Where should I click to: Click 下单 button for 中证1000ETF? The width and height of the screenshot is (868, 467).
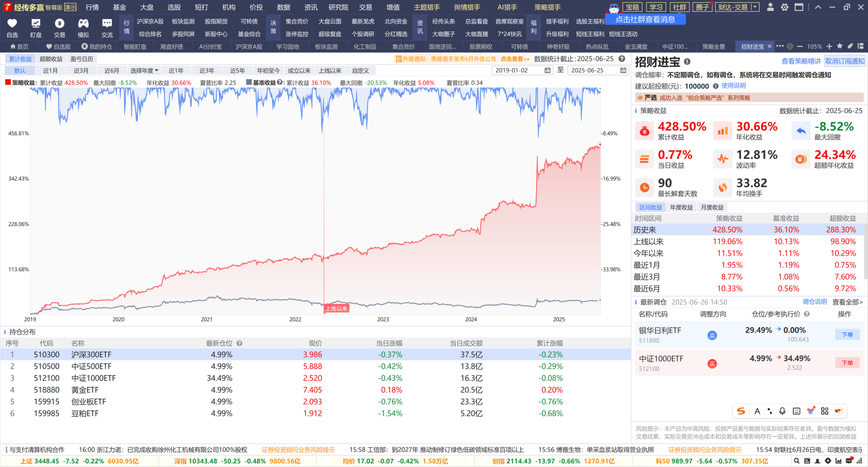click(x=847, y=362)
